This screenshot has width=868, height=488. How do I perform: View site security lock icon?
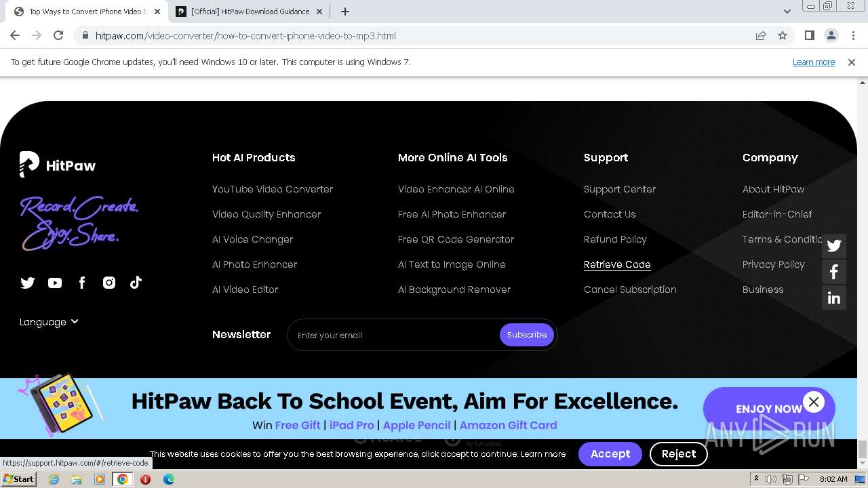click(85, 36)
